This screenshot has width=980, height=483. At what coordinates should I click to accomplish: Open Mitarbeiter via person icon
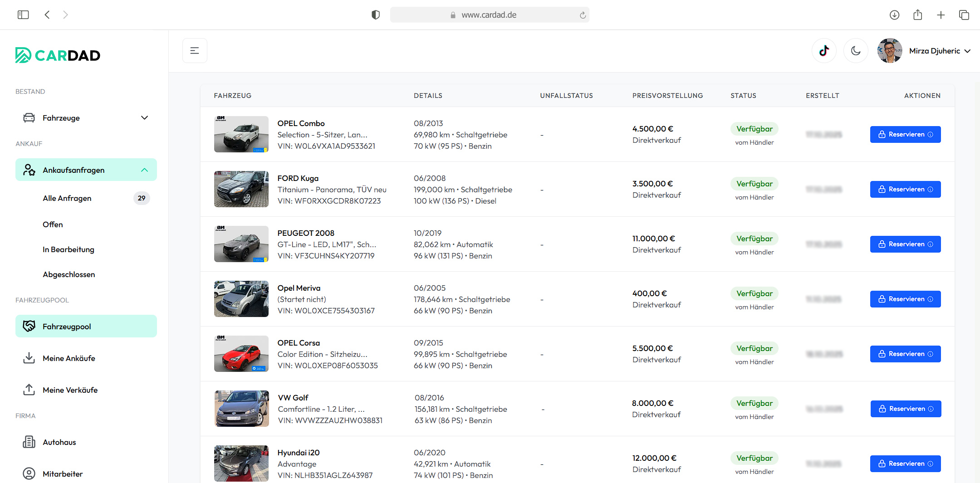[x=29, y=473]
